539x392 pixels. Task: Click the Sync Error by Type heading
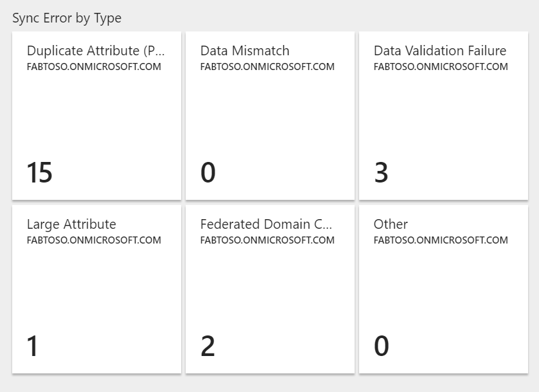click(67, 18)
